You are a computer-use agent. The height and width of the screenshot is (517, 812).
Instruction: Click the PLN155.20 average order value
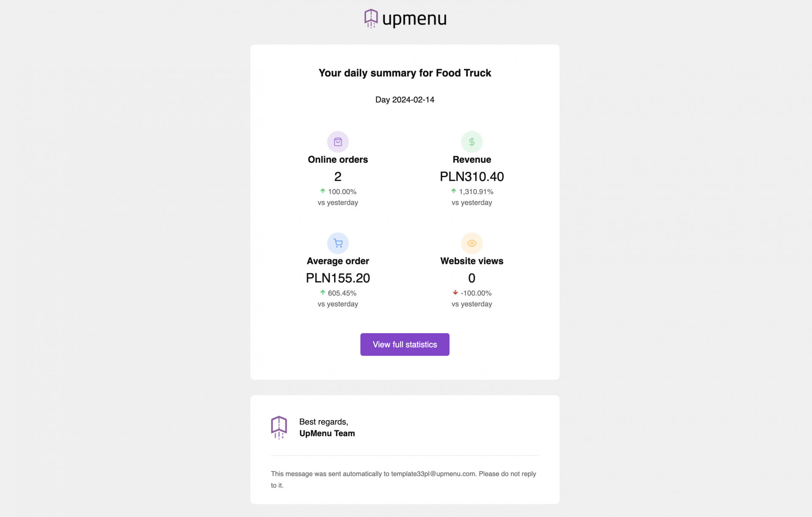pyautogui.click(x=337, y=278)
